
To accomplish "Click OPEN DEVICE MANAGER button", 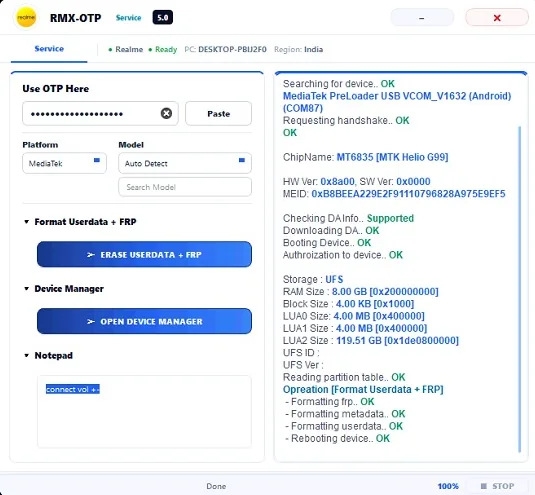I will click(x=144, y=321).
